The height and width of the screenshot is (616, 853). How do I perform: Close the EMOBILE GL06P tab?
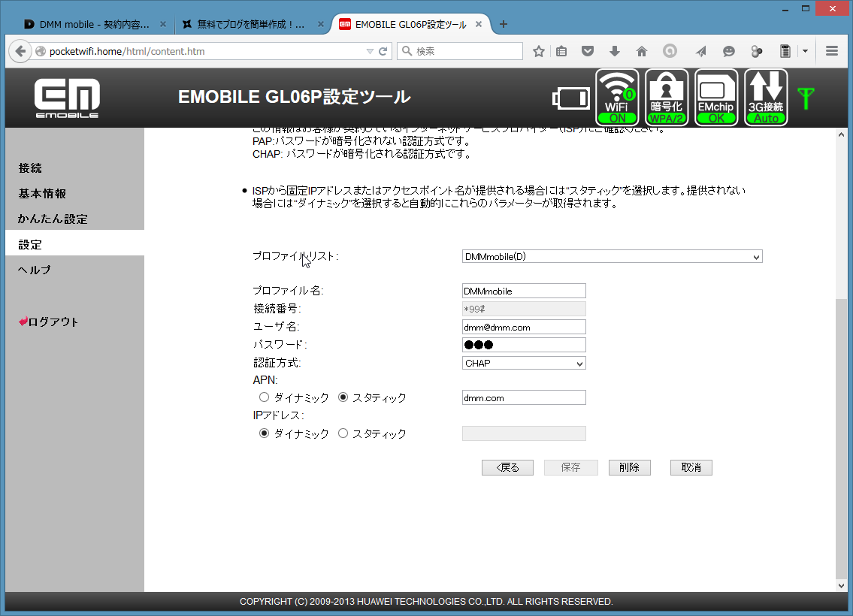click(x=479, y=25)
